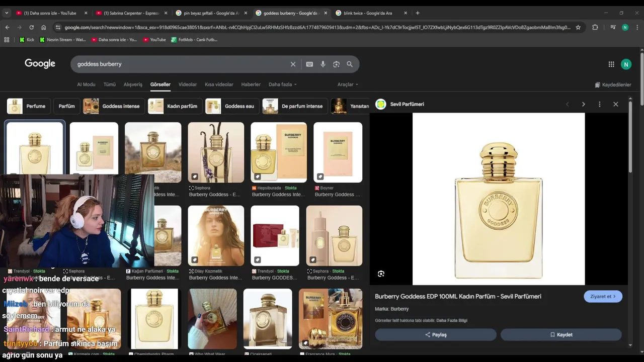This screenshot has width=644, height=362.
Task: Click Paylaş share button
Action: pyautogui.click(x=436, y=335)
